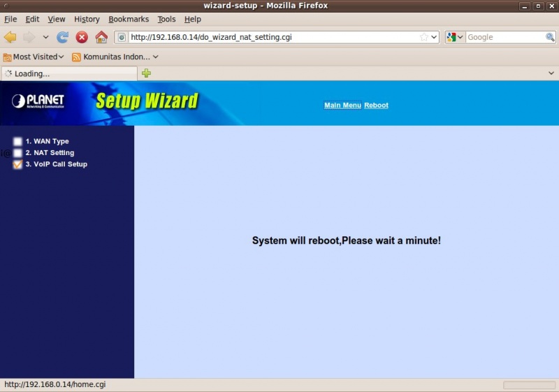Open the search engine selector dropdown
The height and width of the screenshot is (392, 559).
point(455,37)
